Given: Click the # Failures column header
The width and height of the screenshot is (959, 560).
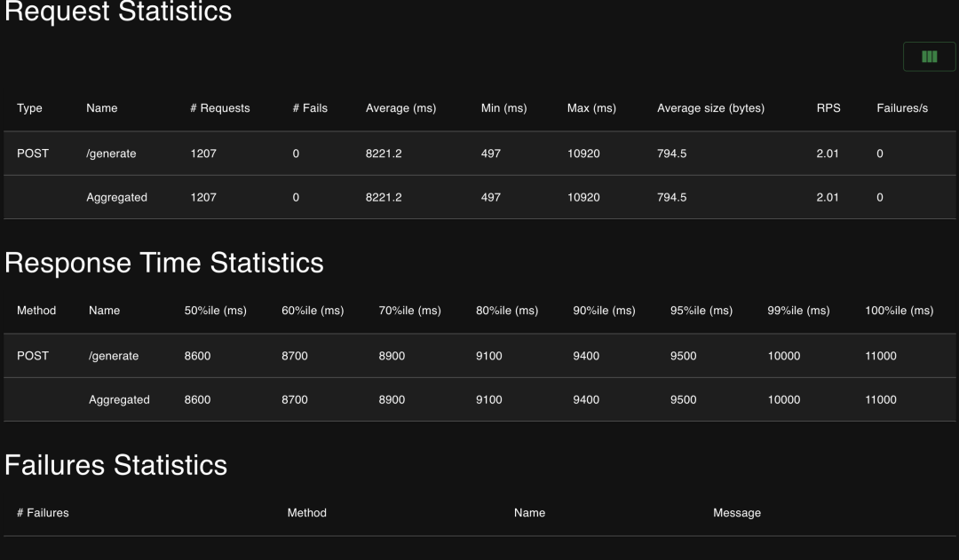Looking at the screenshot, I should click(x=43, y=513).
